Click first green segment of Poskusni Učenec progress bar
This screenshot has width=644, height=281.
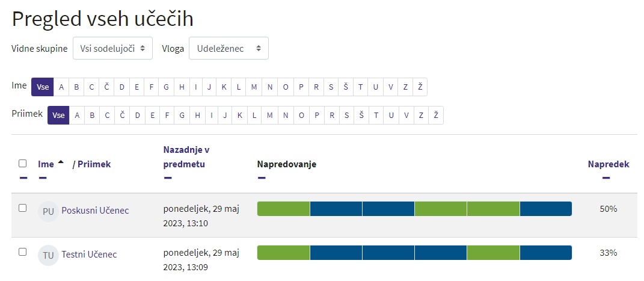tap(283, 209)
